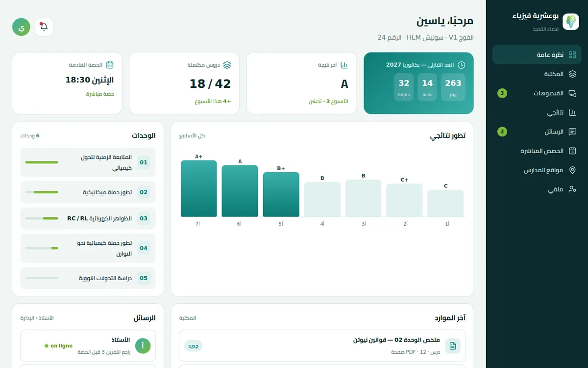Click the الفيديوهات screen icon

point(572,93)
